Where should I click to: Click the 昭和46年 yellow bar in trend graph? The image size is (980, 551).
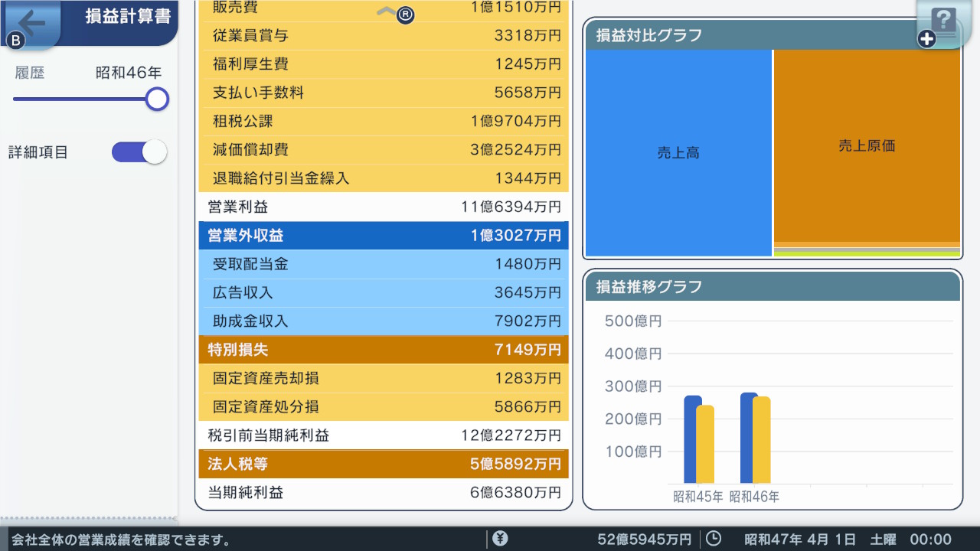(x=761, y=440)
